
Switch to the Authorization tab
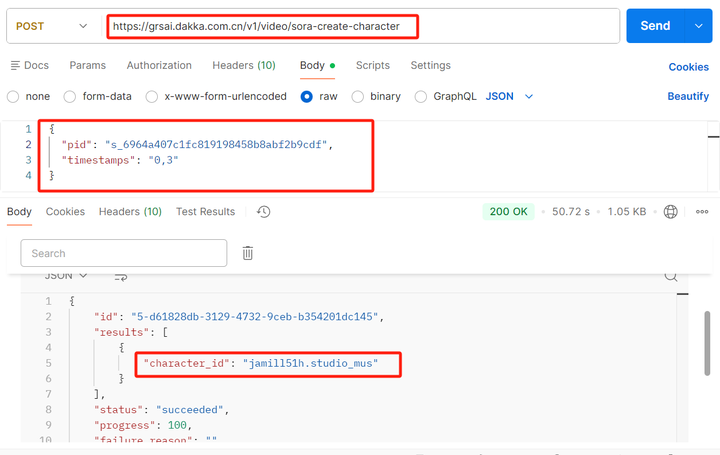[159, 65]
